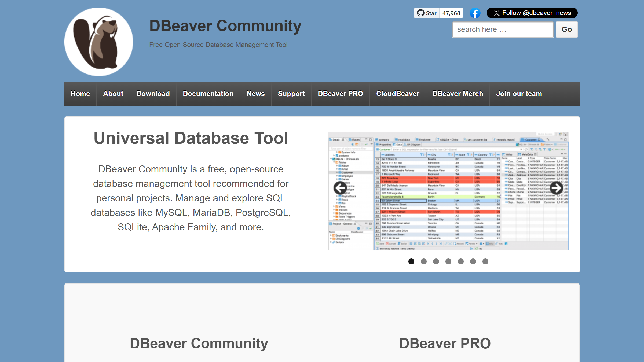
Task: Open DBeaver PRO in navigation bar
Action: pyautogui.click(x=340, y=94)
